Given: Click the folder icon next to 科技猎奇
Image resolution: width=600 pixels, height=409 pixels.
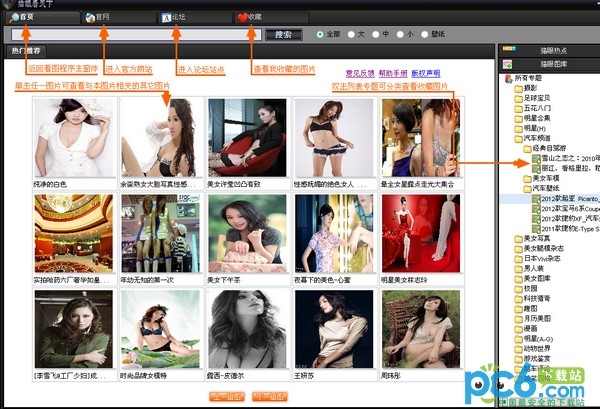Looking at the screenshot, I should tap(518, 299).
